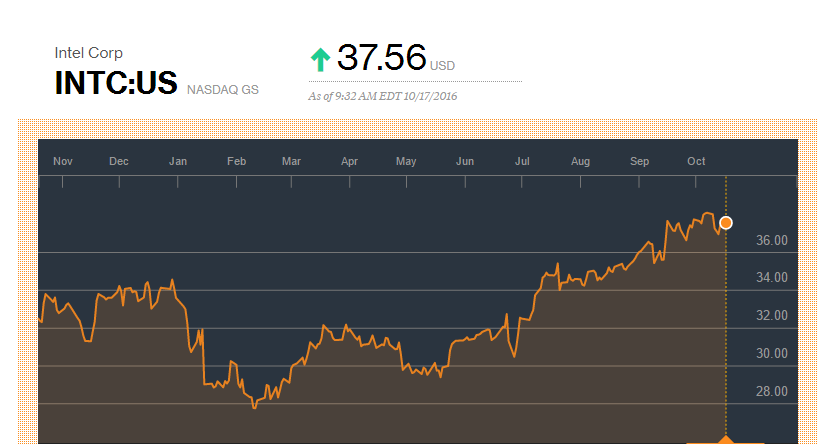Click the INTC:US ticker heading
Screen dimensions: 820x444
point(116,83)
